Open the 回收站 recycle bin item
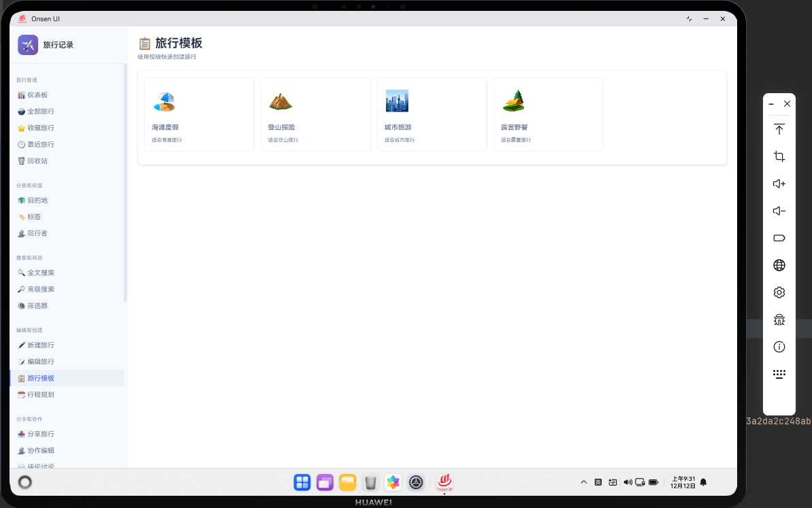The width and height of the screenshot is (812, 508). 67,161
